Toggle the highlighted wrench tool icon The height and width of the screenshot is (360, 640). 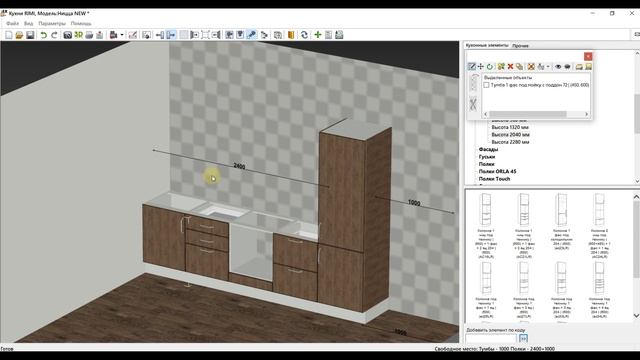click(x=251, y=35)
